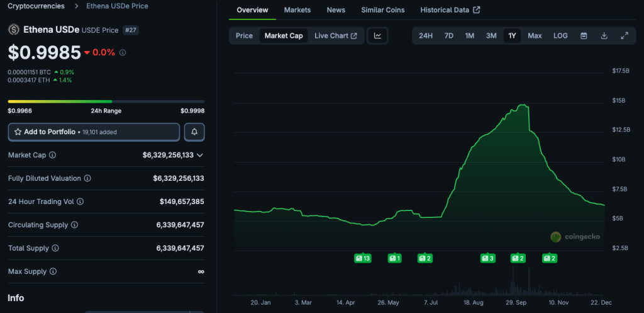The height and width of the screenshot is (313, 644).
Task: Click the Market Cap info icon
Action: [53, 155]
